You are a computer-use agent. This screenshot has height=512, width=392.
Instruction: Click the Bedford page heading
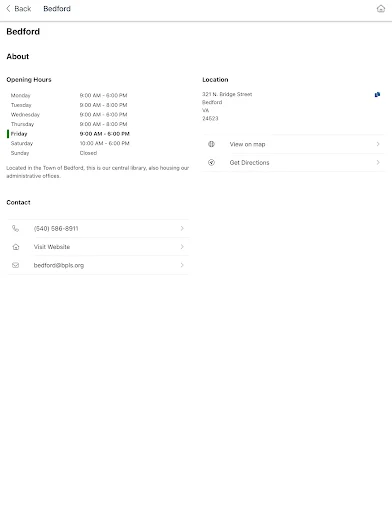tap(23, 32)
